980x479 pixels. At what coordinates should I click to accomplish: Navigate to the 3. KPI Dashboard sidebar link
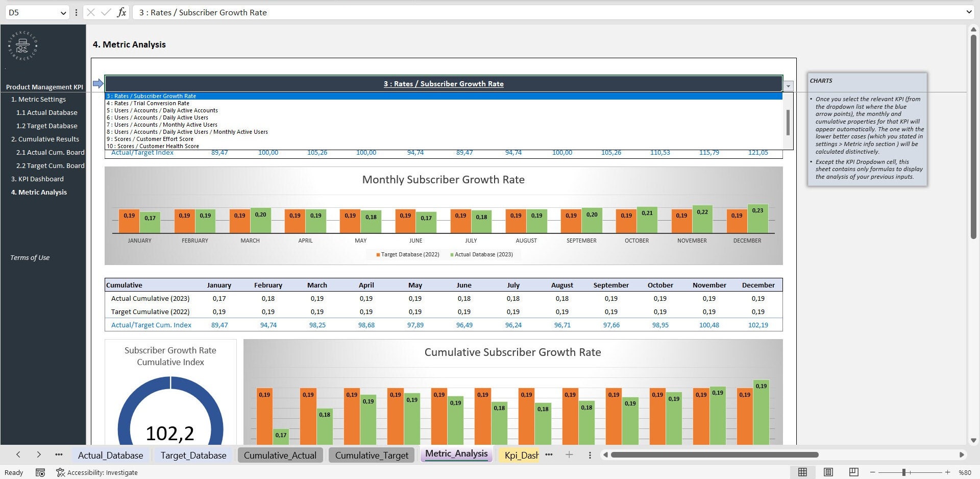tap(37, 179)
